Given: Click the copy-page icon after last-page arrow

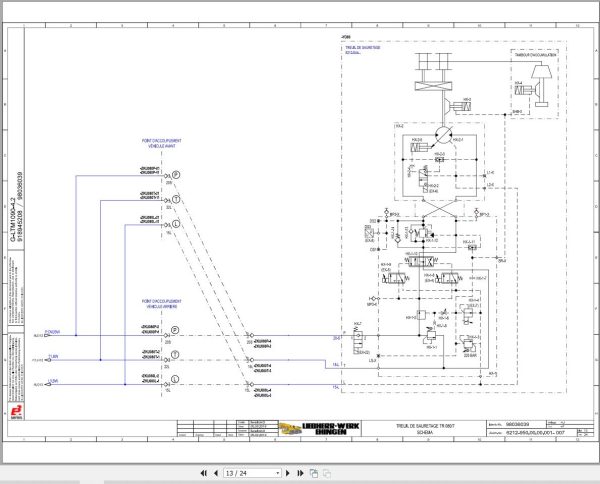Looking at the screenshot, I should [314, 473].
